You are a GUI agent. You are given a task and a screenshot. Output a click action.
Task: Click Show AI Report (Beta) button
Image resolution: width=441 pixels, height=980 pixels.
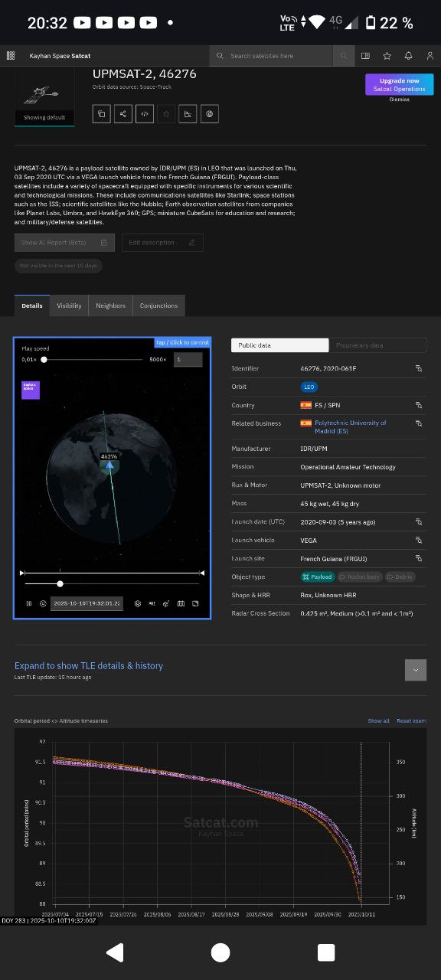pyautogui.click(x=64, y=243)
